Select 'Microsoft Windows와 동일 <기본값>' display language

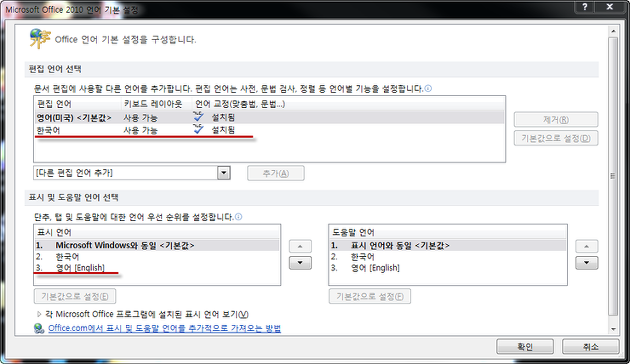click(x=157, y=245)
